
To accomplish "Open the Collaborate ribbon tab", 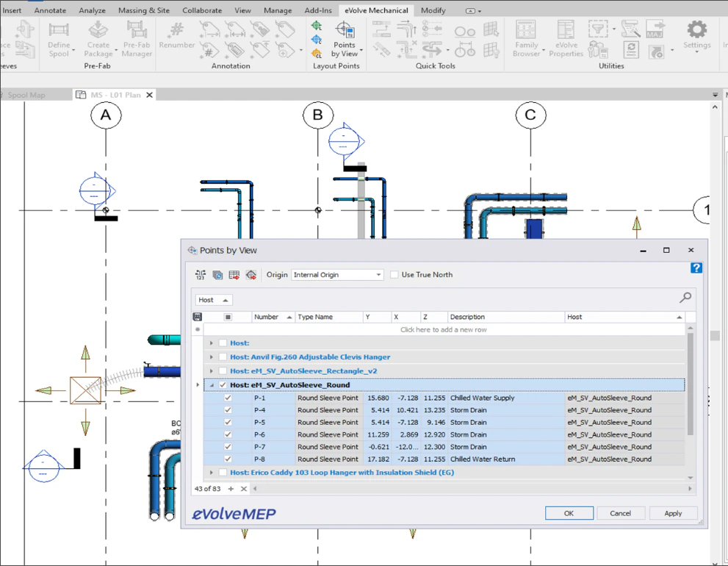I will tap(202, 10).
